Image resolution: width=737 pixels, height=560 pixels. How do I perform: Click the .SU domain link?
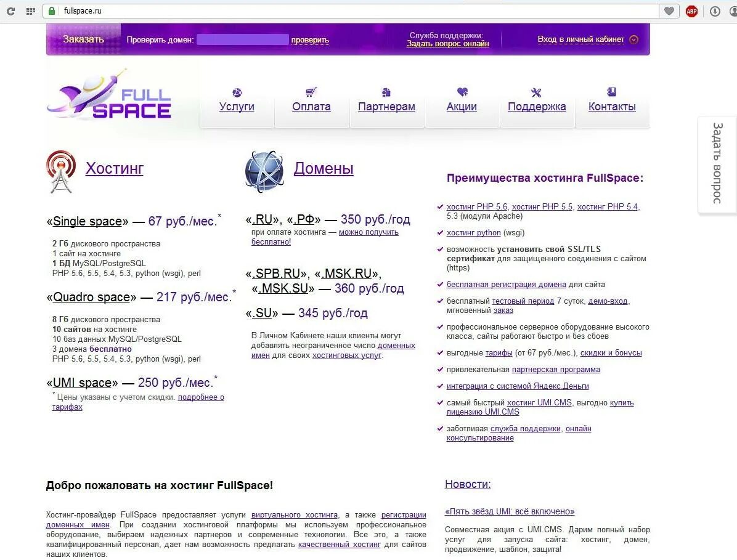[x=263, y=314]
